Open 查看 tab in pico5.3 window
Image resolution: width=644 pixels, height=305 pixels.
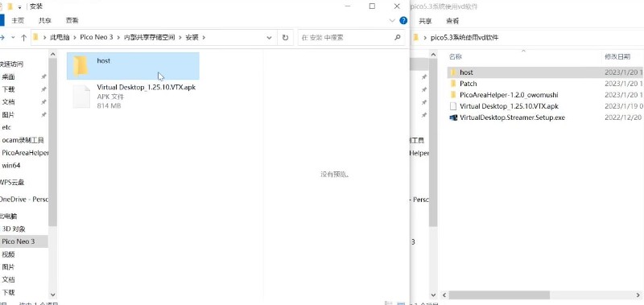click(x=452, y=21)
